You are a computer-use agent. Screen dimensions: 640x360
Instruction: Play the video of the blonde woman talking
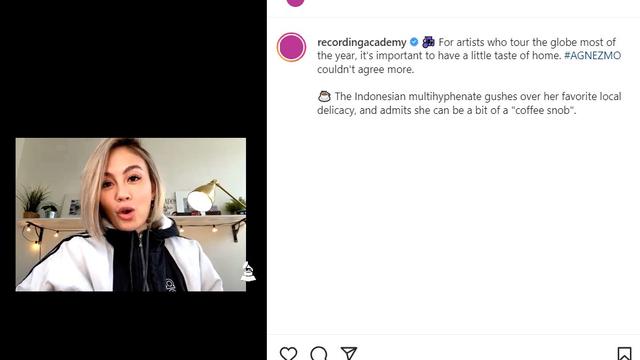tap(131, 215)
